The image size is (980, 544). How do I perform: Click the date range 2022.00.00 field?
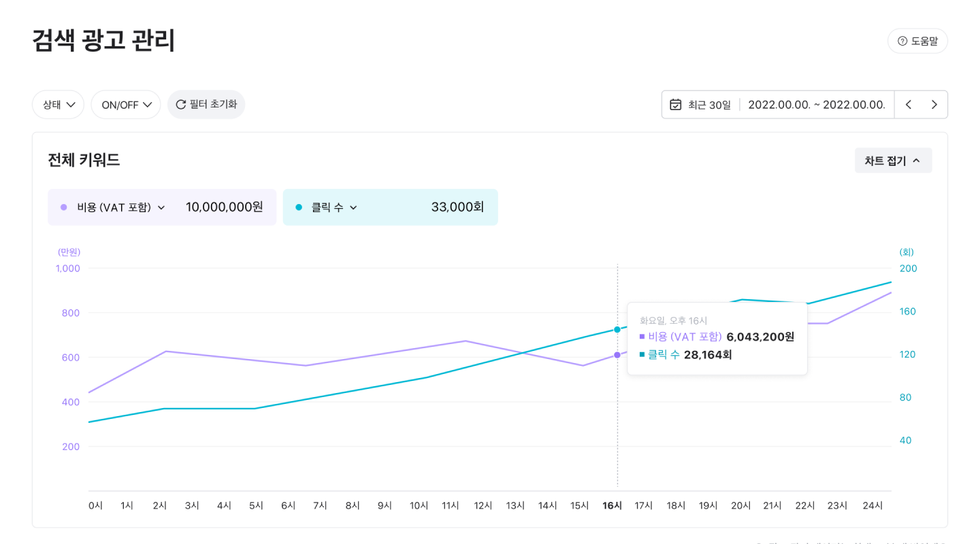point(816,105)
